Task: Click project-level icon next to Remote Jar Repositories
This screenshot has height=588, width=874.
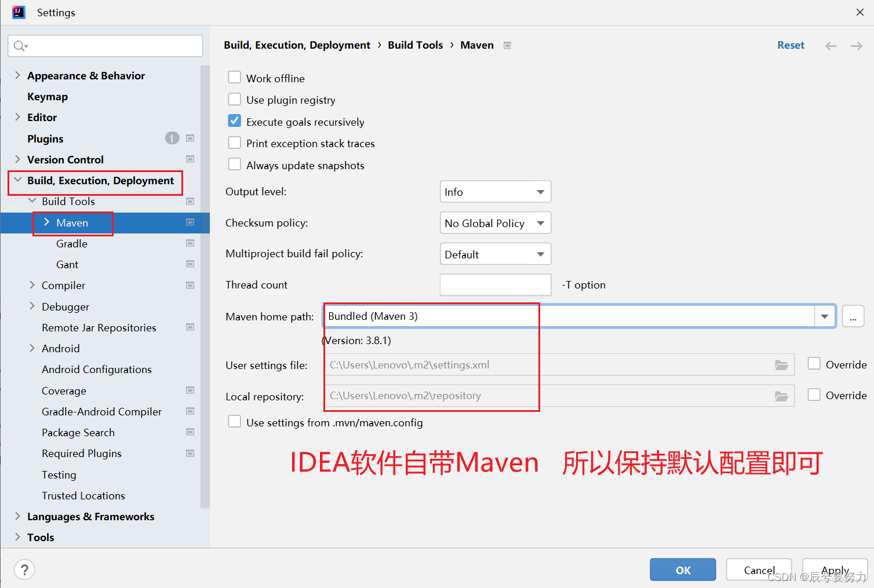Action: point(190,327)
